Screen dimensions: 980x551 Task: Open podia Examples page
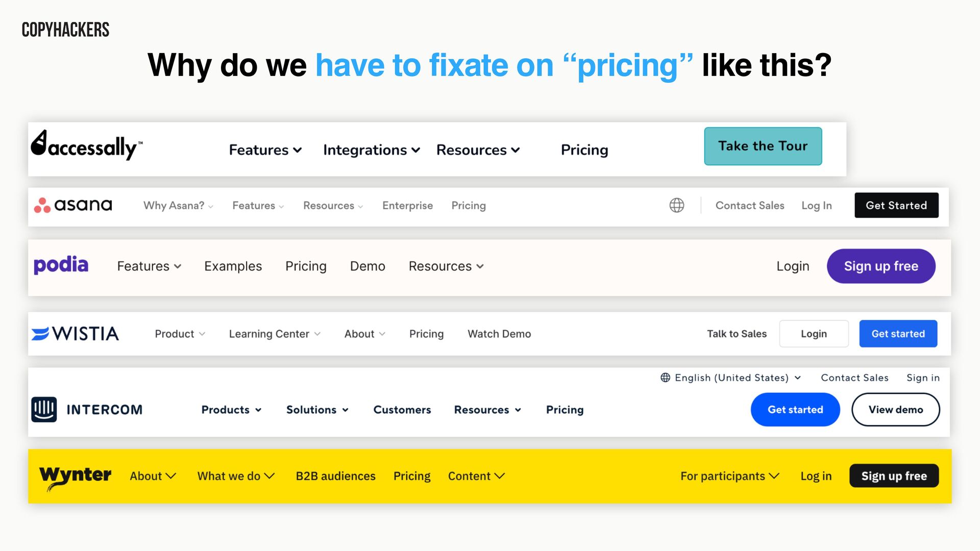click(x=233, y=266)
